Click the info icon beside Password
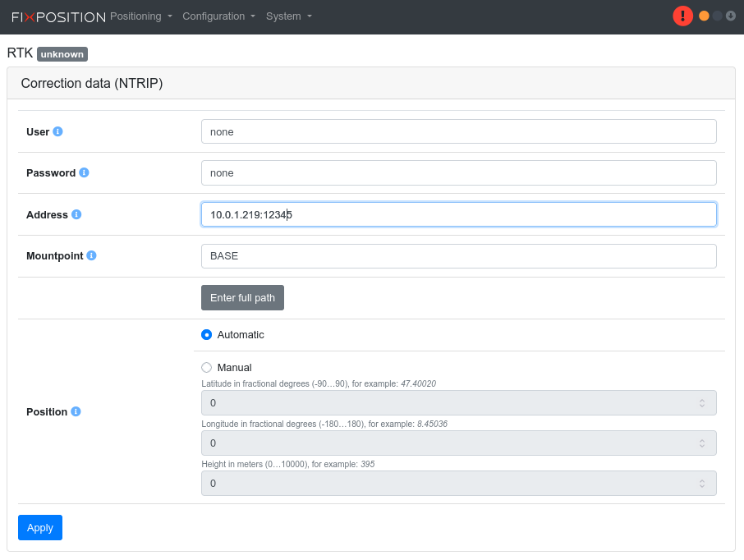The image size is (744, 560). pos(84,172)
